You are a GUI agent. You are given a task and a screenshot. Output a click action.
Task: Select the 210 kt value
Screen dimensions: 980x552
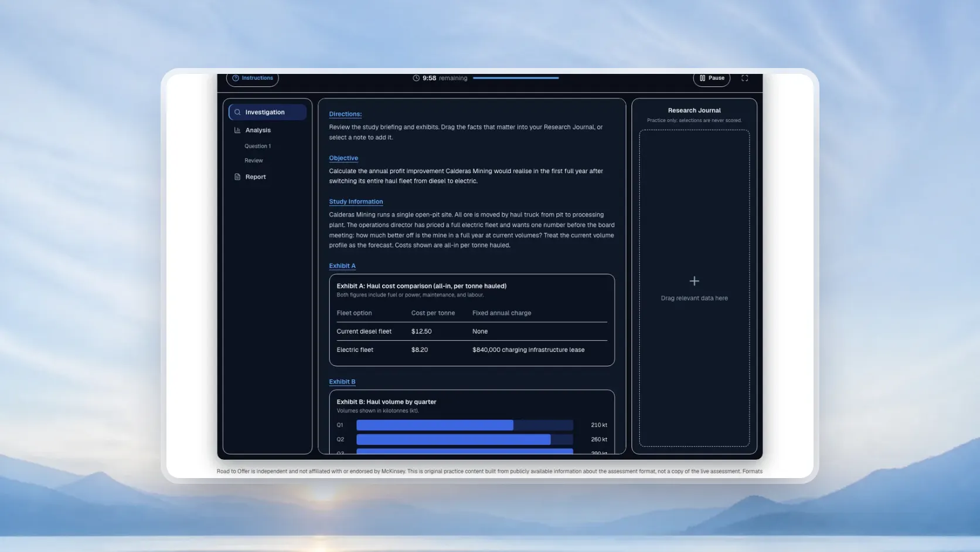coord(599,425)
